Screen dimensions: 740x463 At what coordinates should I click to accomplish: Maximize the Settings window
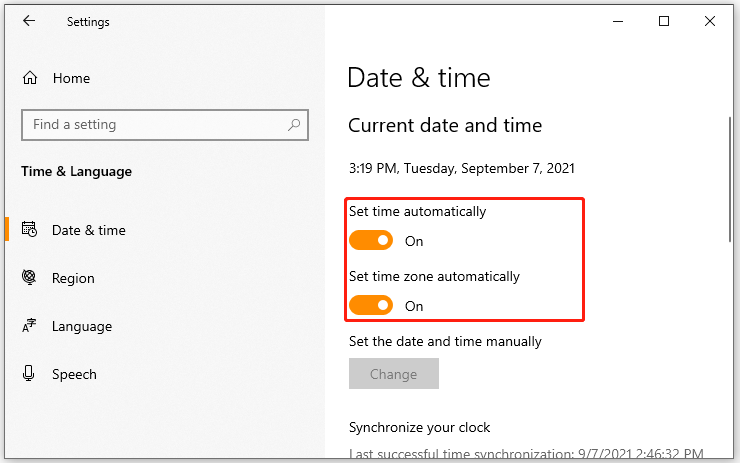point(664,21)
